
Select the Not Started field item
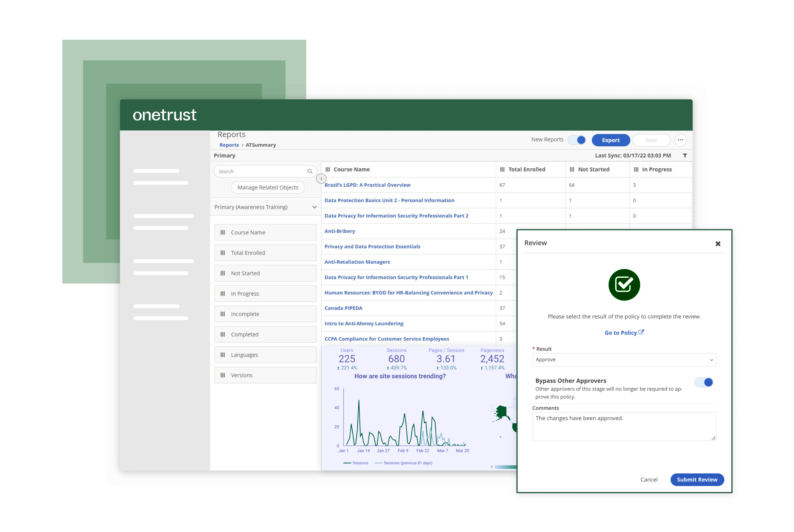[x=265, y=273]
